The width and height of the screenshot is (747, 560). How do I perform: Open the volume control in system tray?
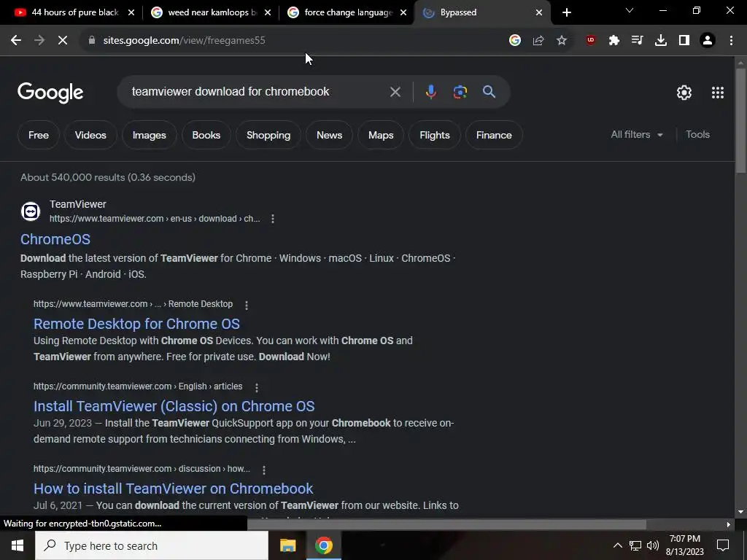(653, 545)
